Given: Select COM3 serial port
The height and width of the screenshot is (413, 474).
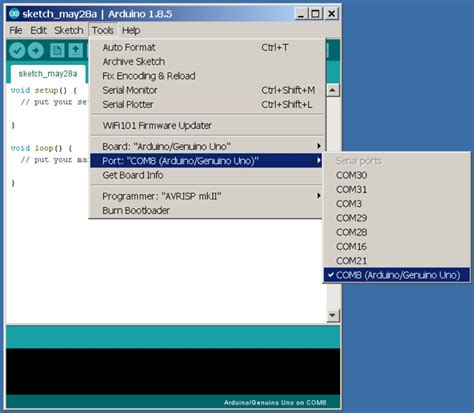Looking at the screenshot, I should [x=397, y=204].
